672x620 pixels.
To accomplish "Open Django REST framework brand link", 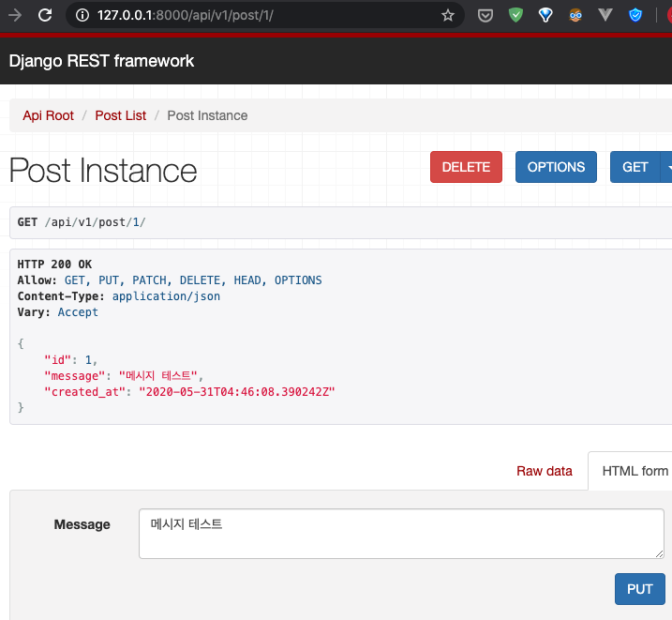I will [101, 61].
